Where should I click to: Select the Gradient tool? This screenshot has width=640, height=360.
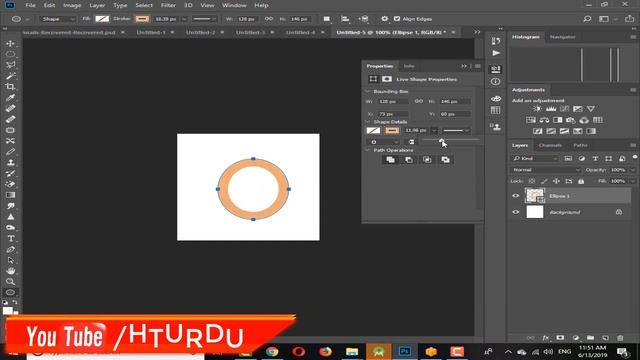click(10, 195)
